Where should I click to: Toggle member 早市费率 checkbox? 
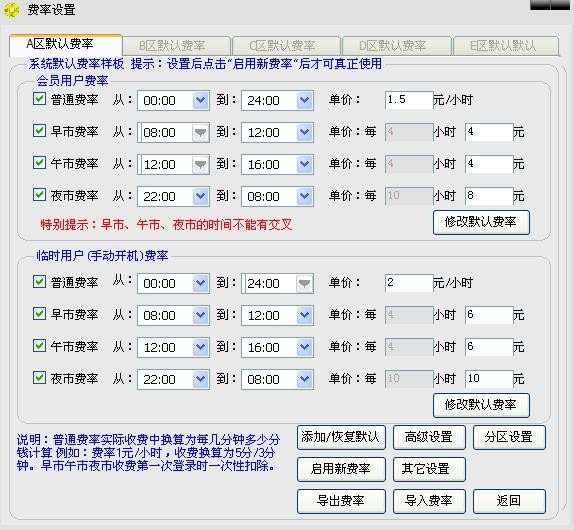tap(39, 131)
